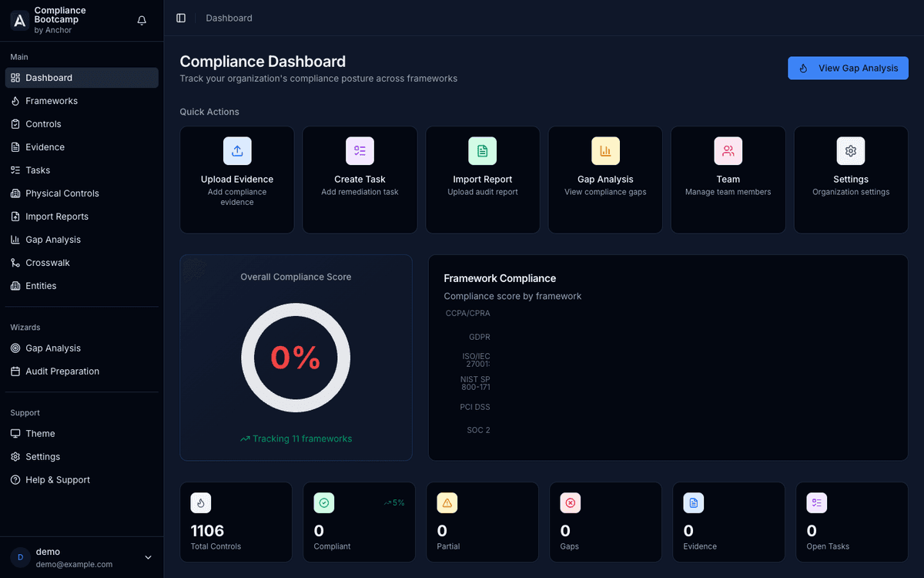Navigate to Physical Controls

pyautogui.click(x=82, y=193)
